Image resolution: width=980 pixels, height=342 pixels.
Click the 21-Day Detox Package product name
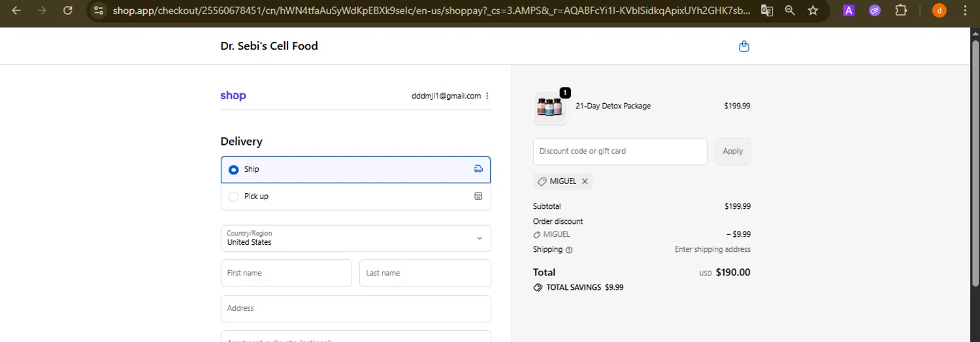coord(613,106)
